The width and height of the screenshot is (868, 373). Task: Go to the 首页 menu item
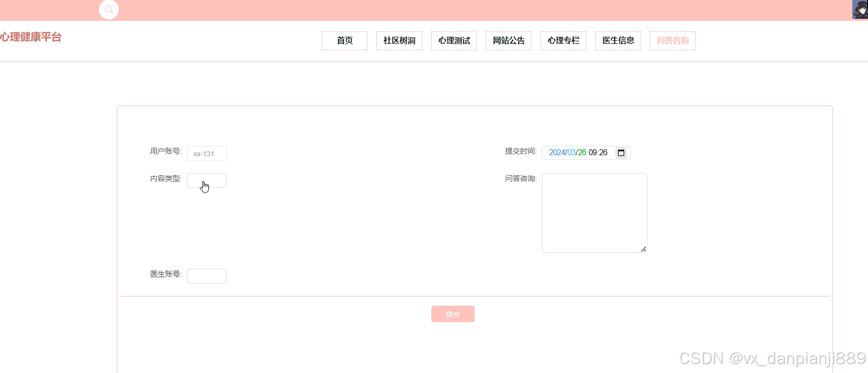click(345, 41)
